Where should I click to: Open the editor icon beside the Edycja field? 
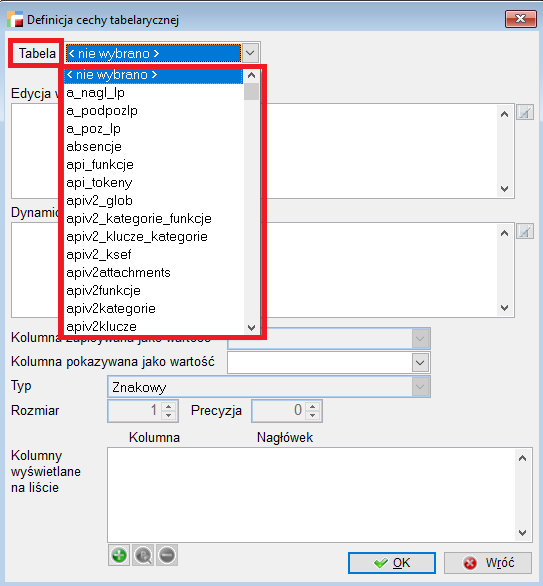[x=525, y=112]
